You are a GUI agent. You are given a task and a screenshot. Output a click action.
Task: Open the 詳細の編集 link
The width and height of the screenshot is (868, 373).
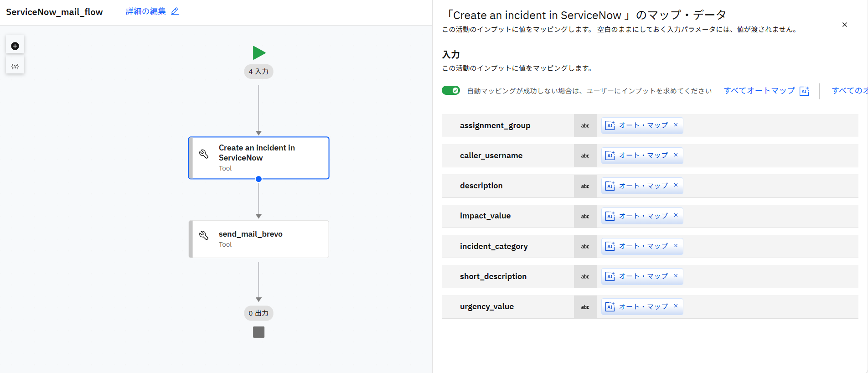pyautogui.click(x=146, y=11)
